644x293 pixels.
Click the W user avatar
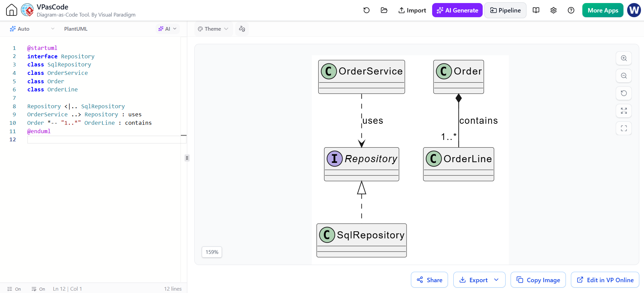pyautogui.click(x=634, y=10)
